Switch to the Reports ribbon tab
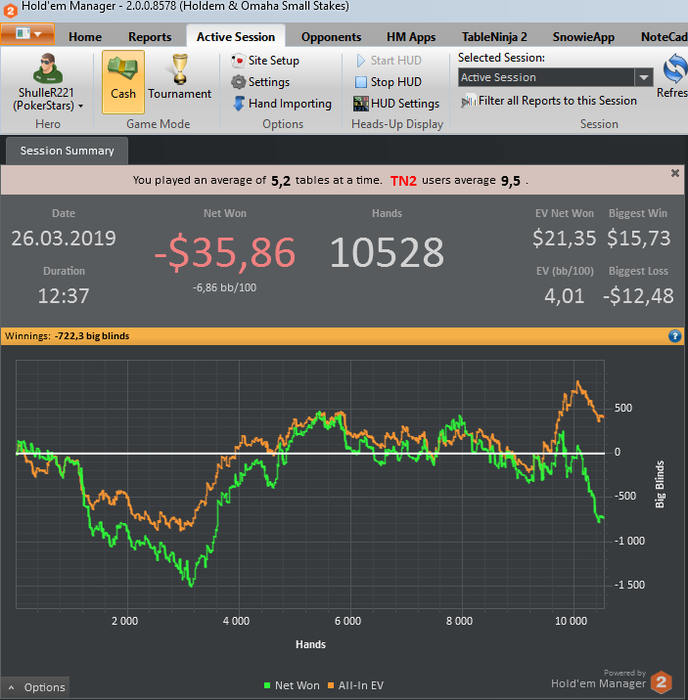The width and height of the screenshot is (688, 700). pyautogui.click(x=150, y=37)
